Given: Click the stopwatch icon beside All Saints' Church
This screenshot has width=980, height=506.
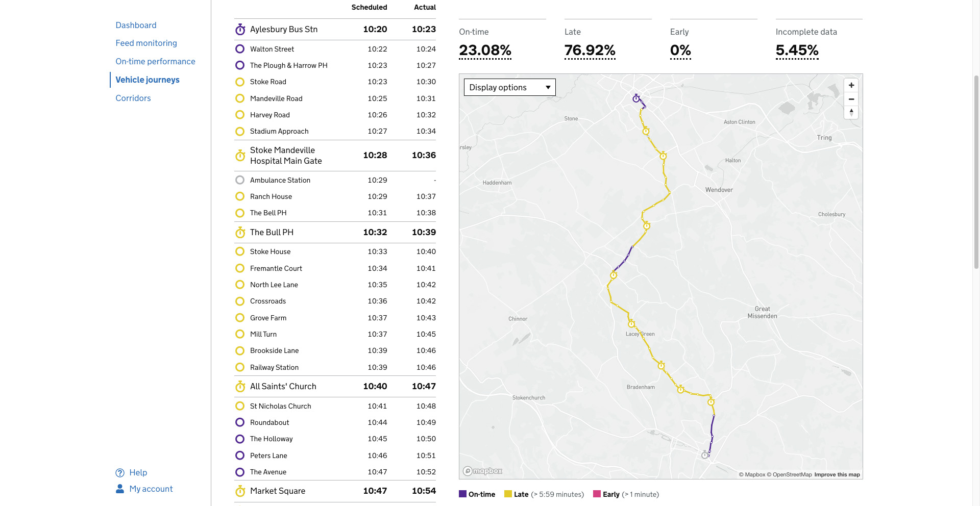Looking at the screenshot, I should [x=240, y=386].
